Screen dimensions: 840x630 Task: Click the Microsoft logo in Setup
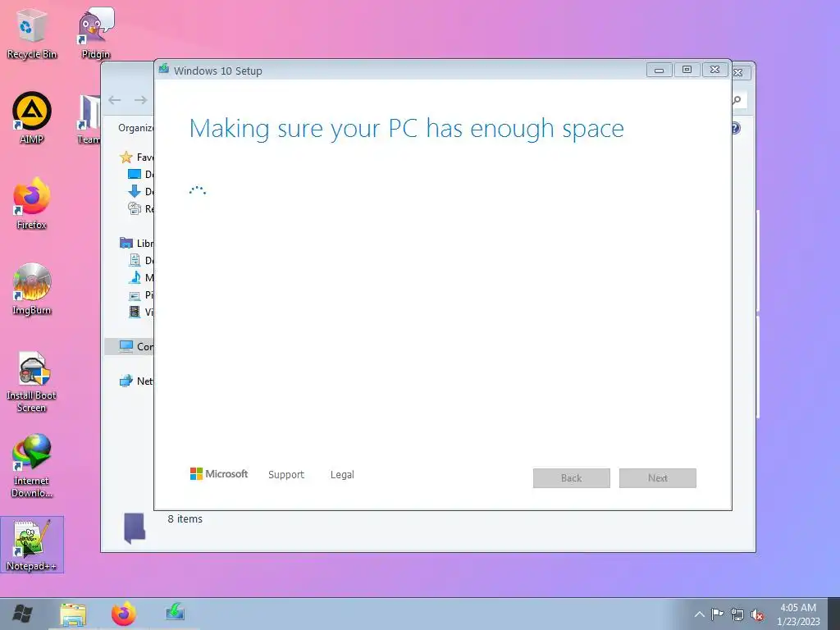(218, 474)
